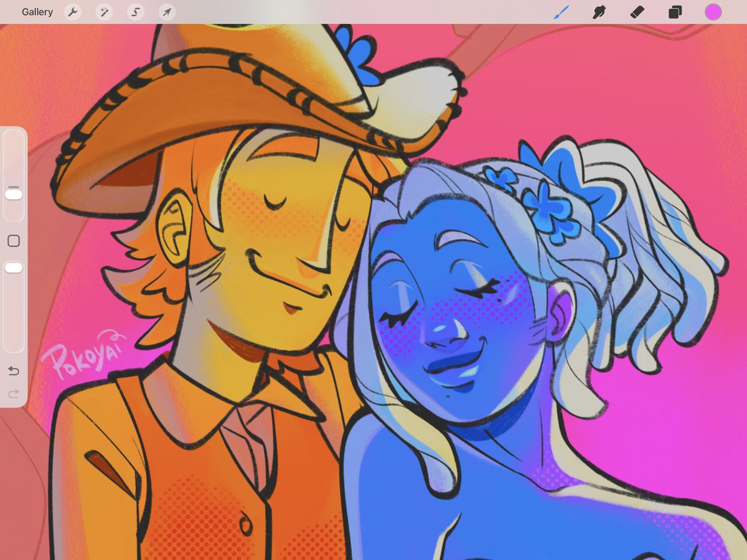Activate the Transform arrow tool
This screenshot has width=747, height=560.
167,12
